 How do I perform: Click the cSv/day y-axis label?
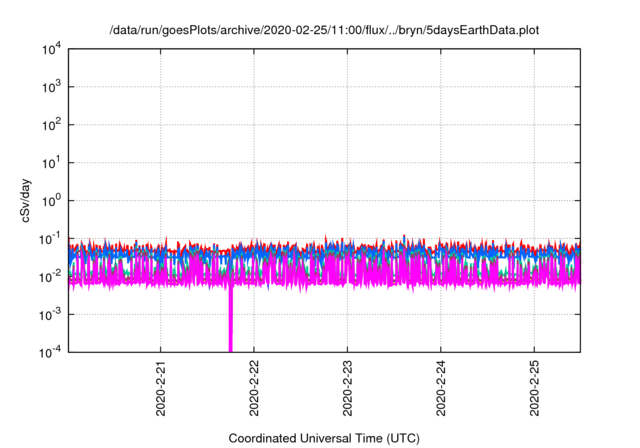point(26,200)
